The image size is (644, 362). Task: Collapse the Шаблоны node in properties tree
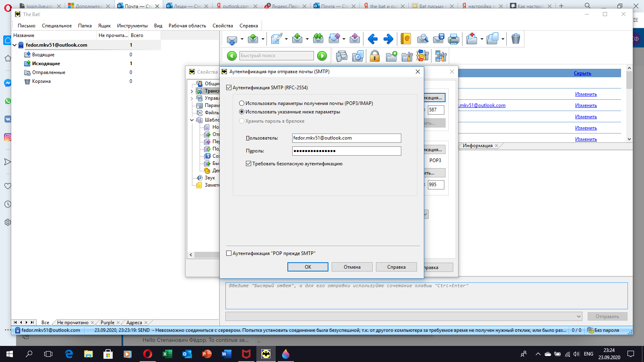click(192, 120)
